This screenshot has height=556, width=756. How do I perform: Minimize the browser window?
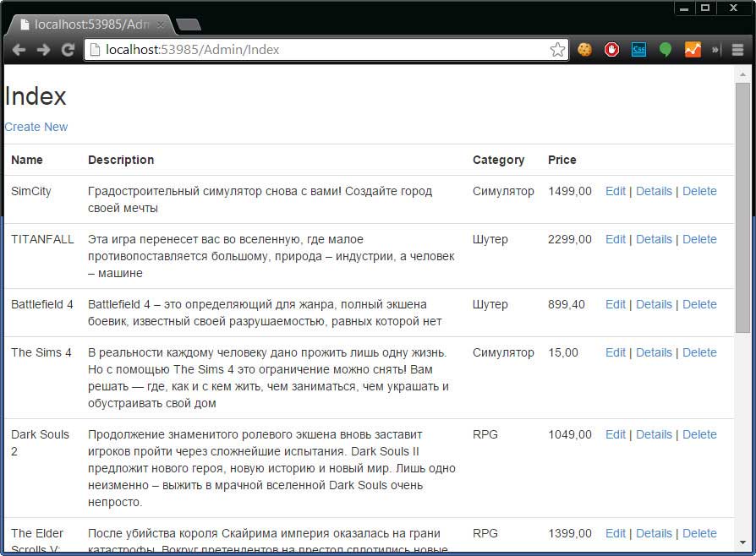(x=683, y=8)
